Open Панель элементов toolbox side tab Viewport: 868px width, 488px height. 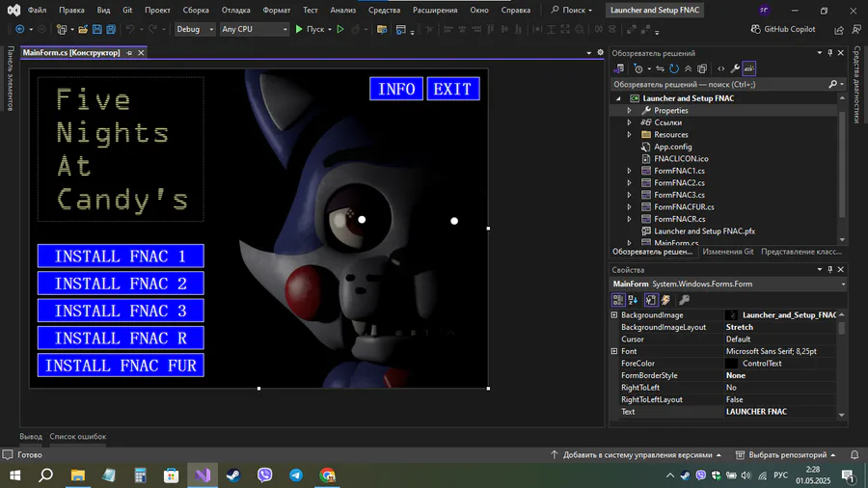coord(10,78)
